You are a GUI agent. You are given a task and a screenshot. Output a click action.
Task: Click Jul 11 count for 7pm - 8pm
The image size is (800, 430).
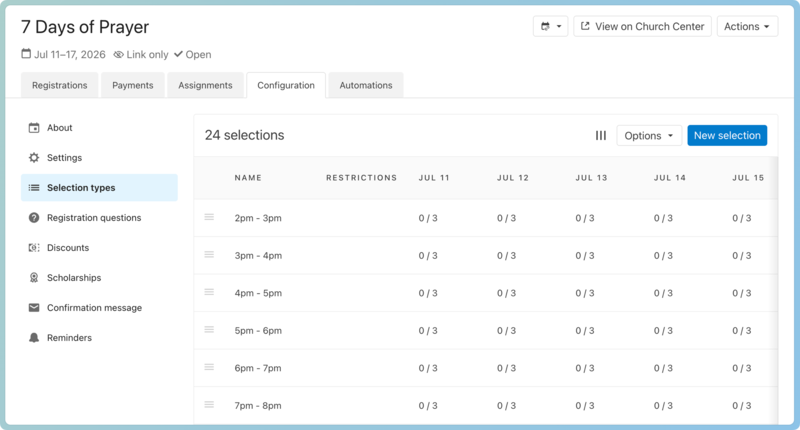click(x=428, y=406)
